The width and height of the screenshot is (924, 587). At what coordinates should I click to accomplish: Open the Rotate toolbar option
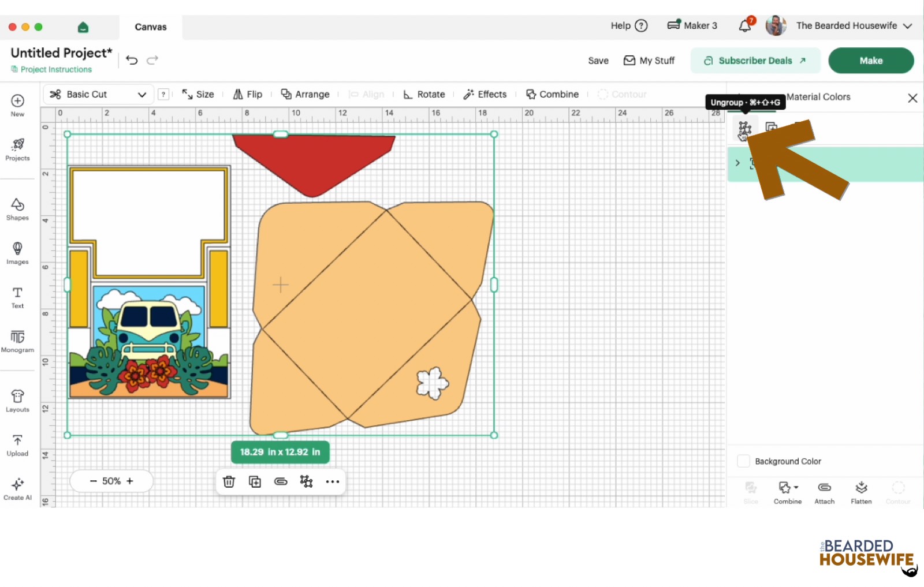(x=424, y=94)
